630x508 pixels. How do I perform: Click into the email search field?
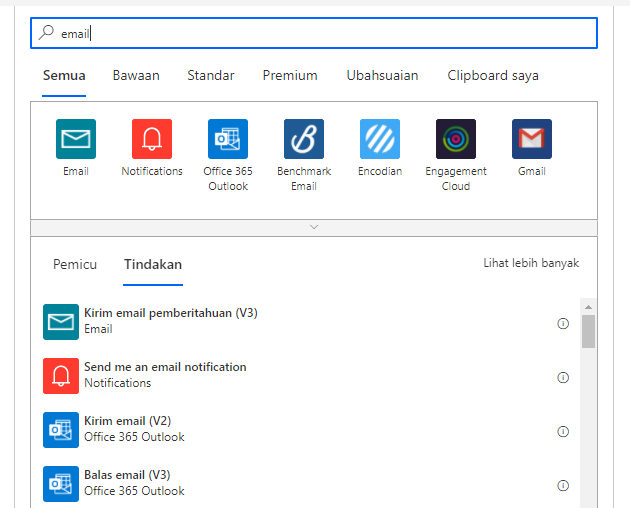pos(314,33)
